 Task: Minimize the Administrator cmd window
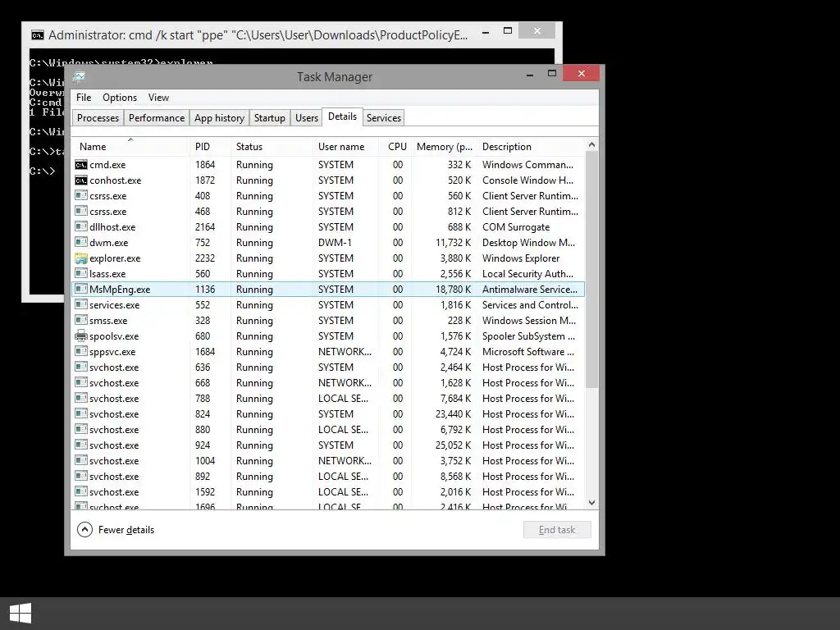click(486, 32)
